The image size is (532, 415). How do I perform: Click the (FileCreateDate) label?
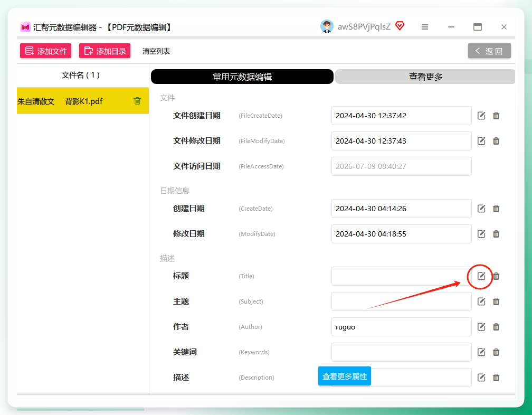click(260, 116)
